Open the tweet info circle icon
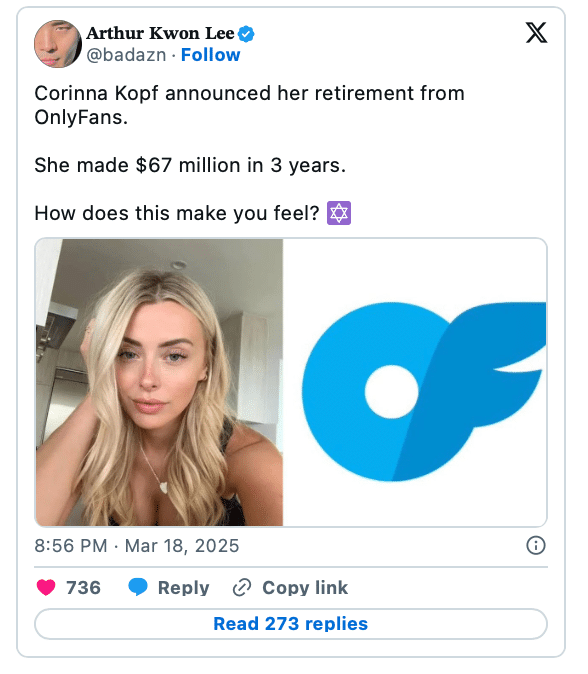Screen dimensions: 588x674 coord(536,545)
